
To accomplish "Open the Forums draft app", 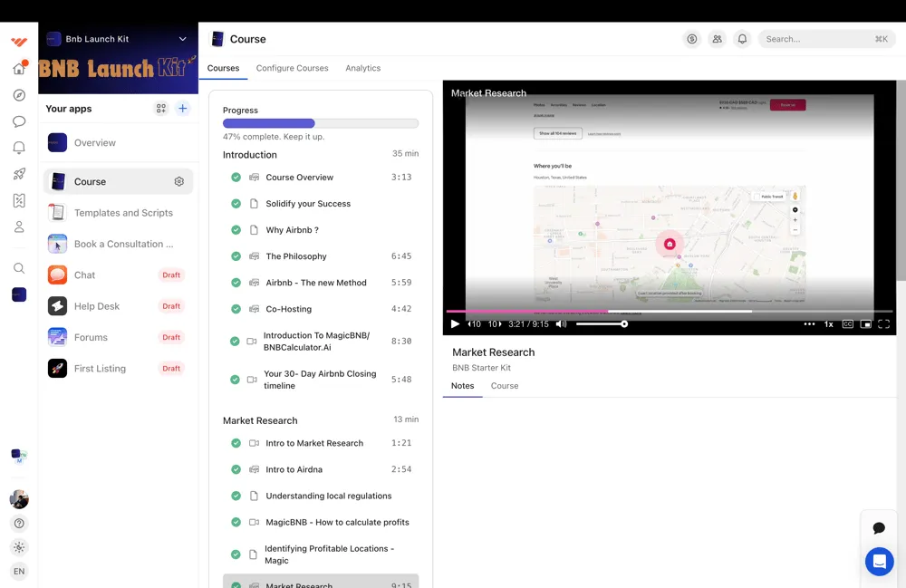I will pyautogui.click(x=119, y=337).
